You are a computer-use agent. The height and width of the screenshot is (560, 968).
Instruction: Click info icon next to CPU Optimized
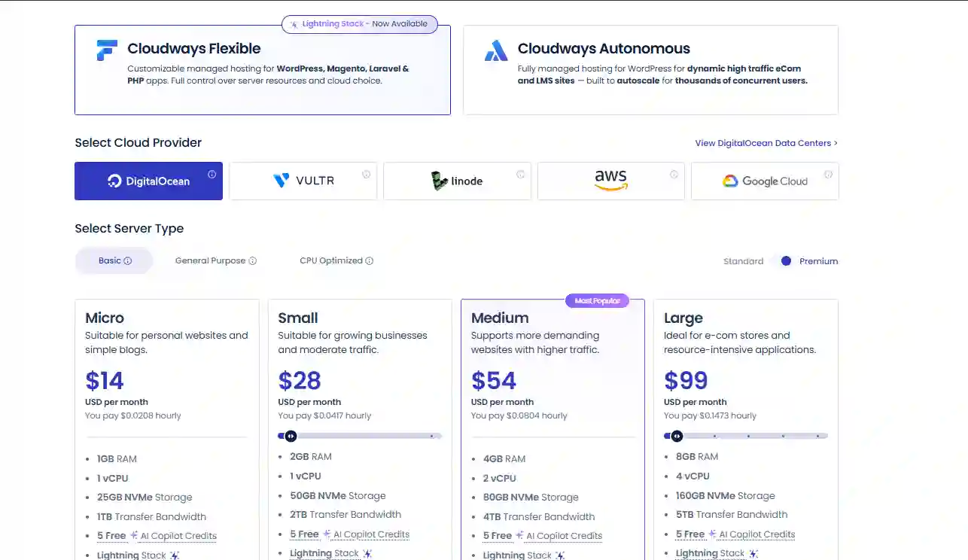(370, 261)
